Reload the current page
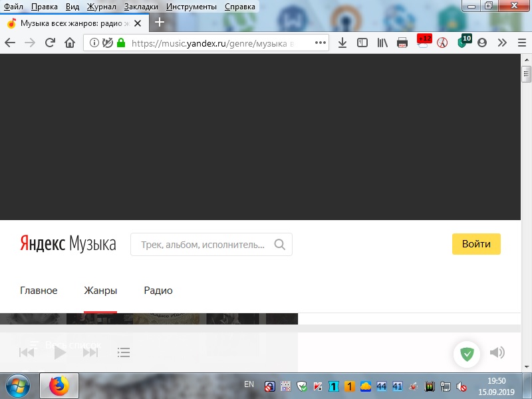This screenshot has width=532, height=399. click(x=50, y=43)
